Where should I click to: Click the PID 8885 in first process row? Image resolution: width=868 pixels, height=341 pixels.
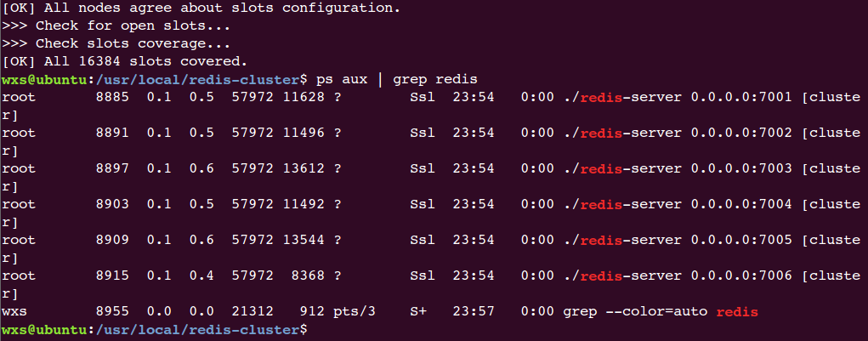112,97
